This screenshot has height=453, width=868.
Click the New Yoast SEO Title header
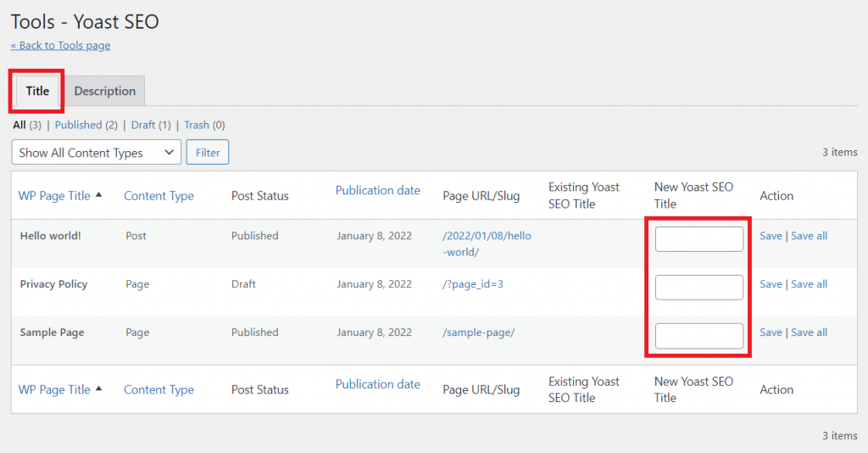(x=693, y=195)
